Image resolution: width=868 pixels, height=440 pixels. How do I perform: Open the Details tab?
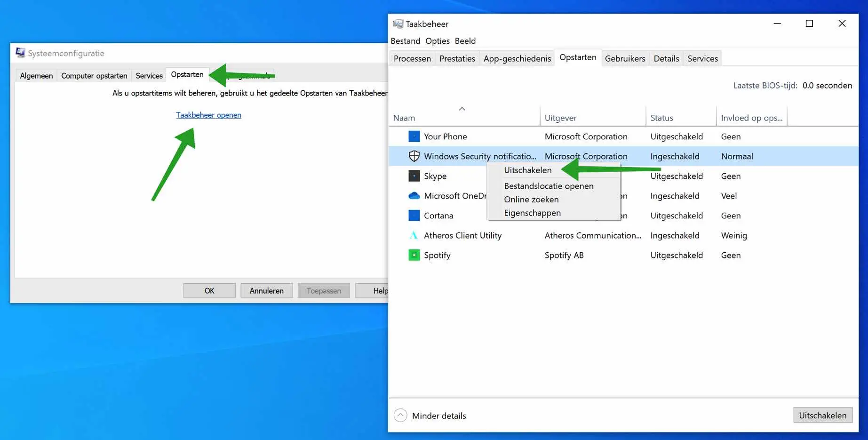point(666,58)
